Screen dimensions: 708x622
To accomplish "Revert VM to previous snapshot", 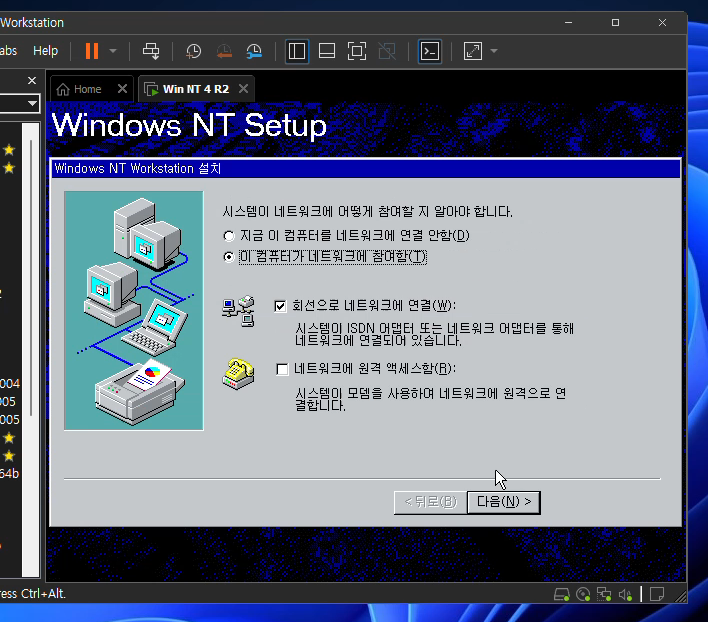I will [x=224, y=51].
